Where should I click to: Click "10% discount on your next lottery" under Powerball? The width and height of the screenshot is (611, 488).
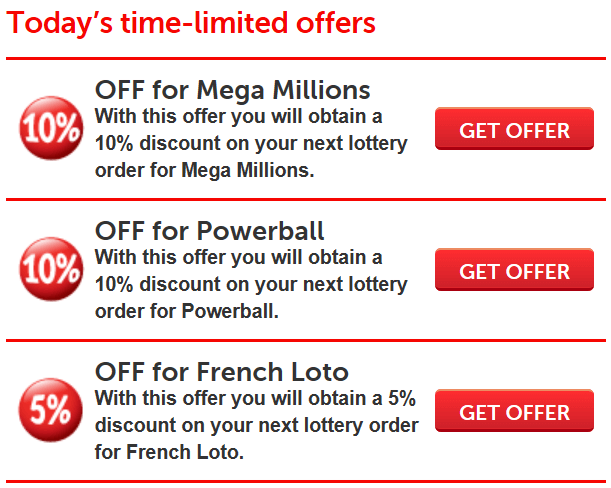click(x=251, y=285)
